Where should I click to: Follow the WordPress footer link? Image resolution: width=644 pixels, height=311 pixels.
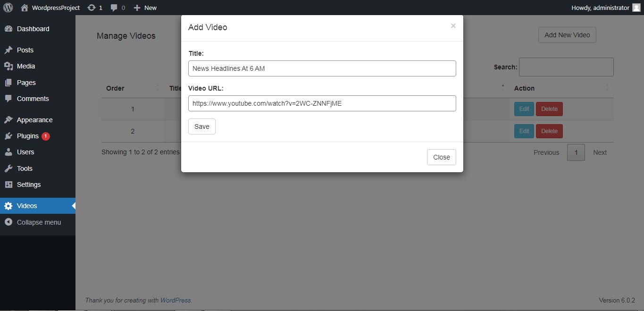(176, 300)
